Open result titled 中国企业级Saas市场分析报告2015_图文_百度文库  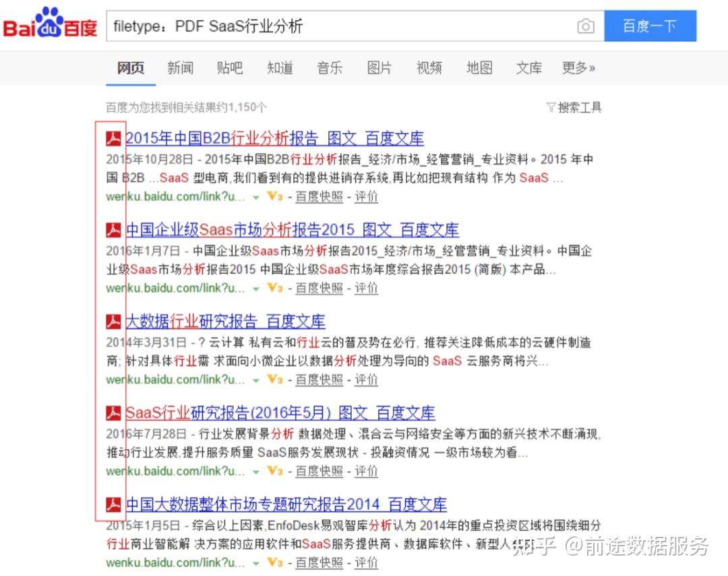point(292,229)
